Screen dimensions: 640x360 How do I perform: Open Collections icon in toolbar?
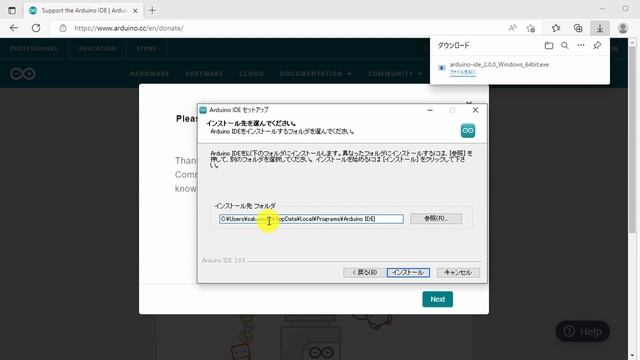pyautogui.click(x=578, y=28)
